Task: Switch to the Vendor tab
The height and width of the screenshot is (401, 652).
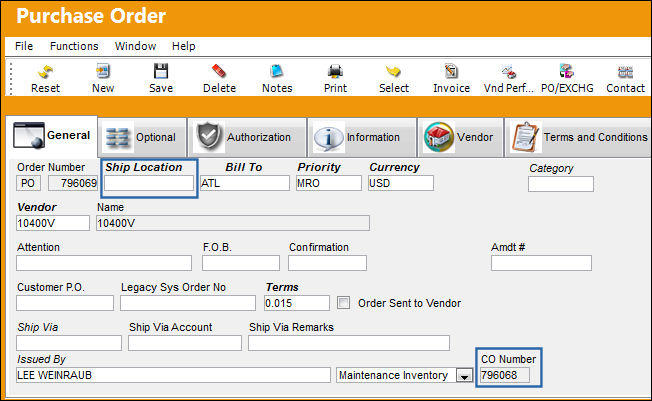Action: tap(460, 137)
